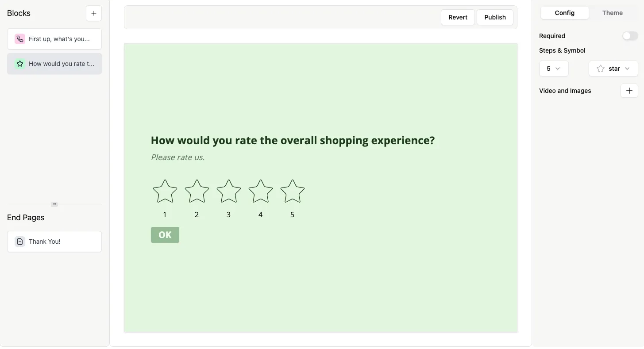Select the first star rating option
Viewport: 644px width, 349px height.
pyautogui.click(x=165, y=191)
